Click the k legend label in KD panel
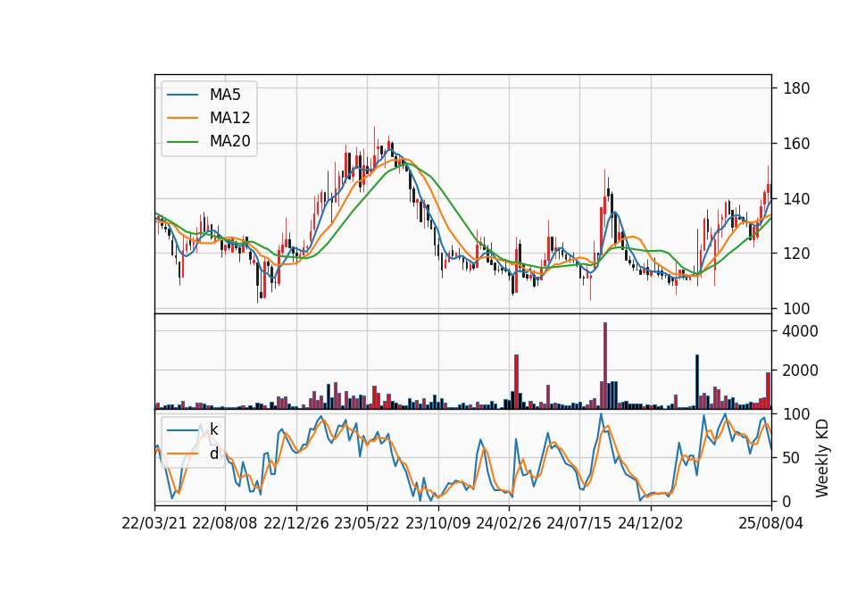 (x=213, y=429)
